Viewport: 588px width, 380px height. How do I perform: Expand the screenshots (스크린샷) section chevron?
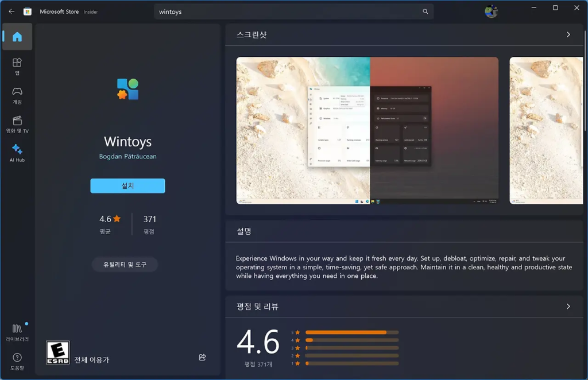(568, 34)
